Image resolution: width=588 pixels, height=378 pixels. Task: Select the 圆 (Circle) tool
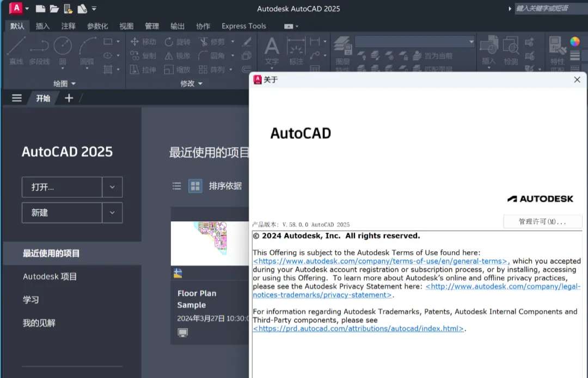click(63, 51)
